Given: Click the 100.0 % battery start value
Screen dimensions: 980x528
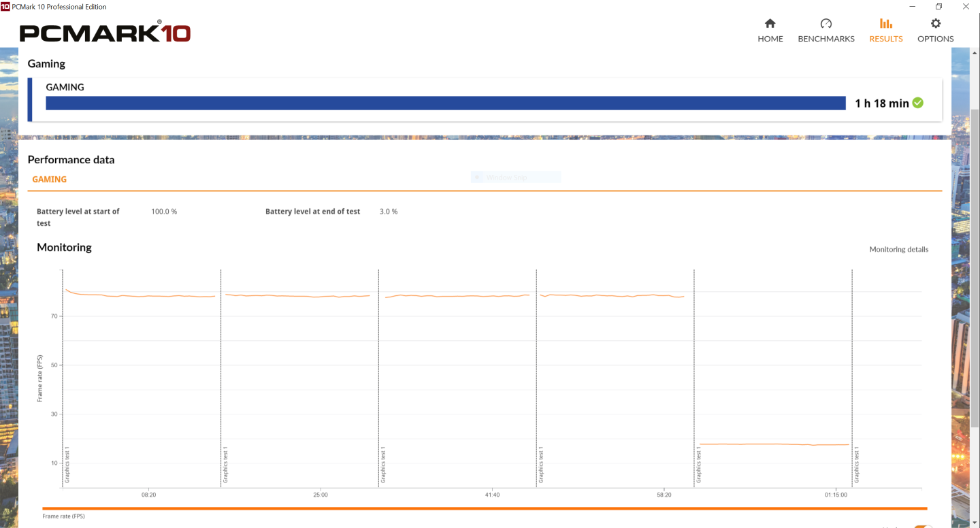Looking at the screenshot, I should tap(164, 212).
